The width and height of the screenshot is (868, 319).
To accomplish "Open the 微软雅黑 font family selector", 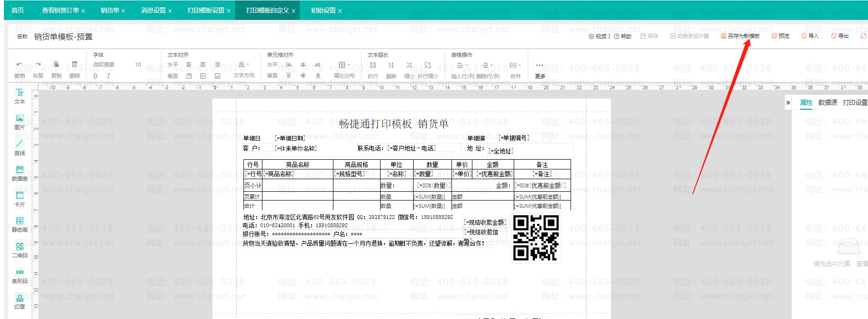I will pos(104,65).
